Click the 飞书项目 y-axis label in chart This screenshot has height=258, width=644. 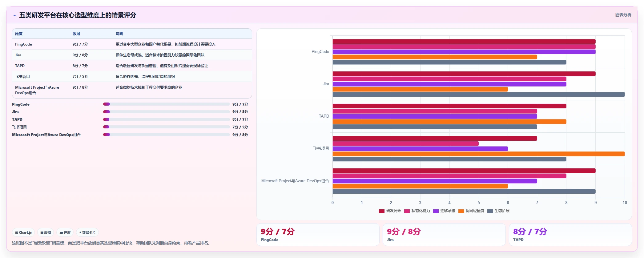(x=321, y=149)
